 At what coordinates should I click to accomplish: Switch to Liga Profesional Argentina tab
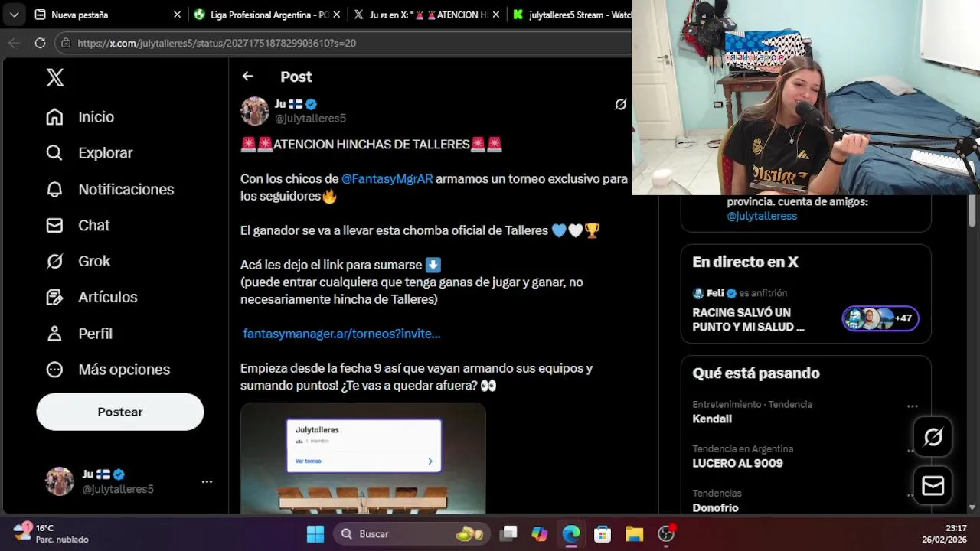pos(267,15)
